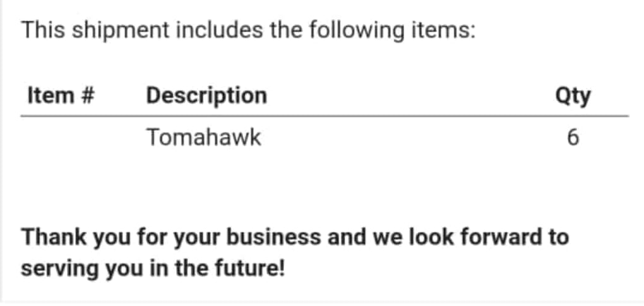Image resolution: width=644 pixels, height=306 pixels.
Task: Click the empty item number cell beside Tomahawk
Action: click(x=61, y=138)
